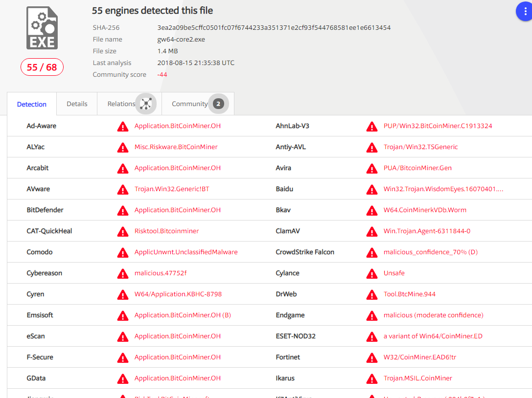Click the alert triangle for ClamAV result
This screenshot has height=398, width=532.
click(x=372, y=232)
